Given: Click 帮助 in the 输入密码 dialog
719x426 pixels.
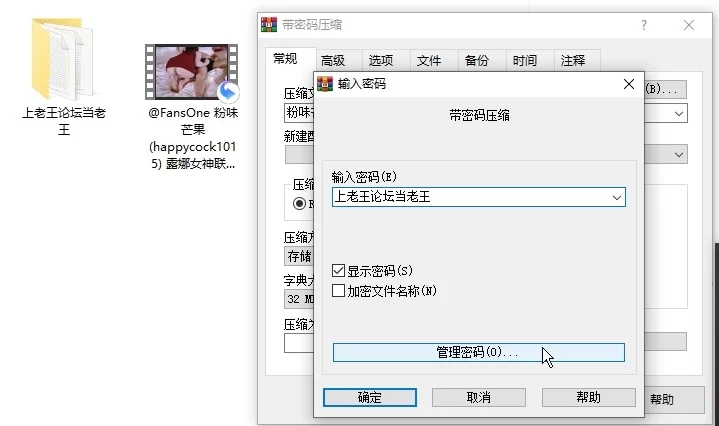Looking at the screenshot, I should 589,398.
